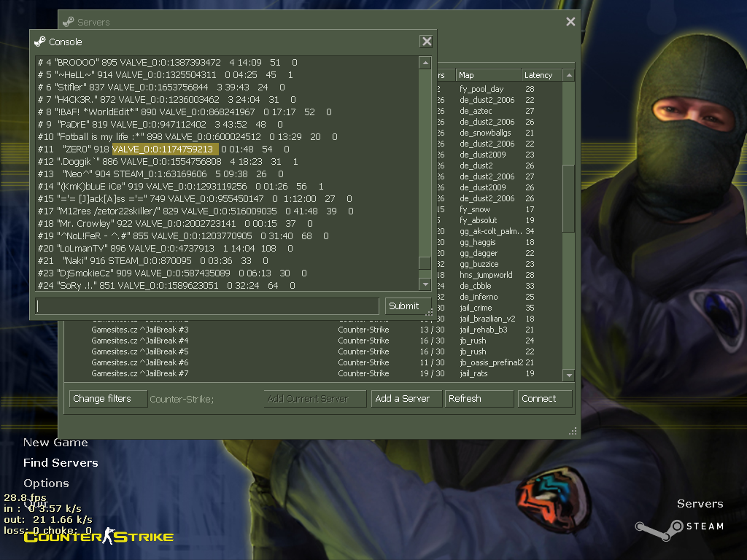Viewport: 747px width, 560px height.
Task: Click the console scroll down arrow
Action: (x=425, y=284)
